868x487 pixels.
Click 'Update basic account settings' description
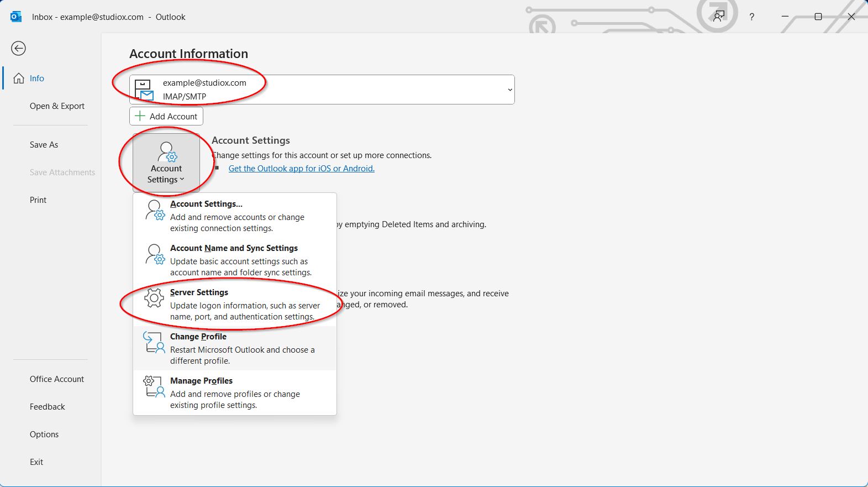241,267
